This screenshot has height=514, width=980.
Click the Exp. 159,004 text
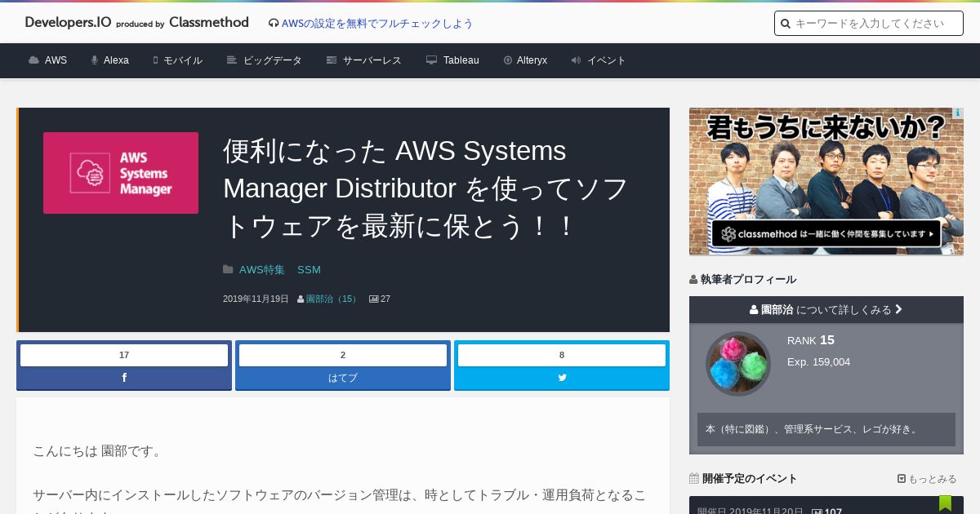coord(818,361)
